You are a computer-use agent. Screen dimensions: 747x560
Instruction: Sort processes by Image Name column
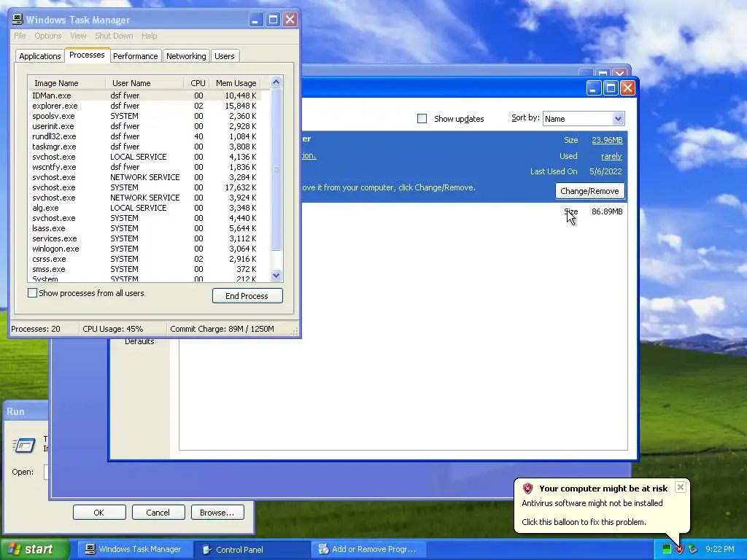(x=66, y=83)
